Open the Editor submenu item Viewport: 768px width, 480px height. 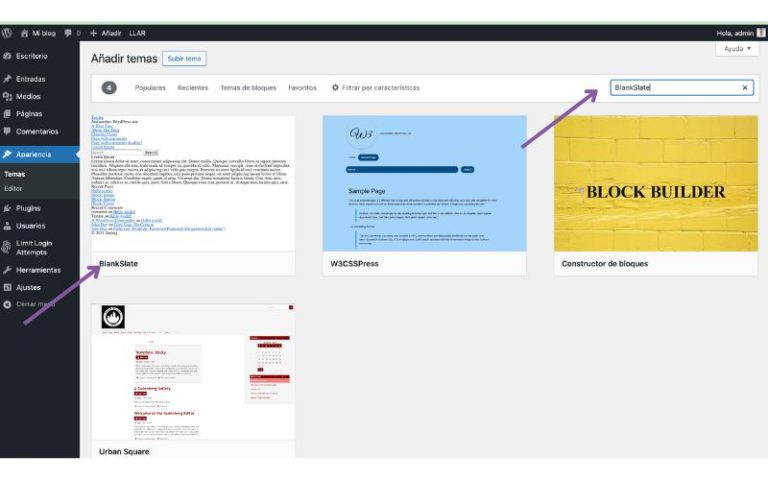pyautogui.click(x=13, y=189)
